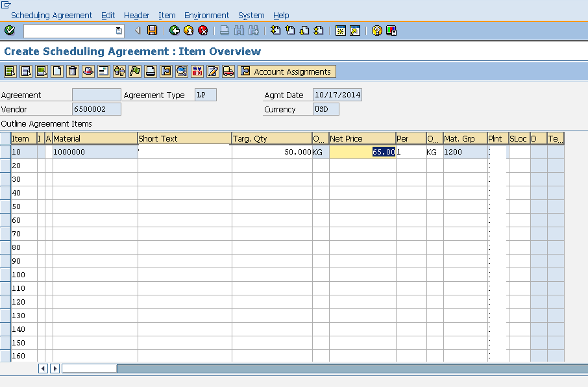Go to the Previous Page icon
This screenshot has height=387, width=588.
click(290, 31)
